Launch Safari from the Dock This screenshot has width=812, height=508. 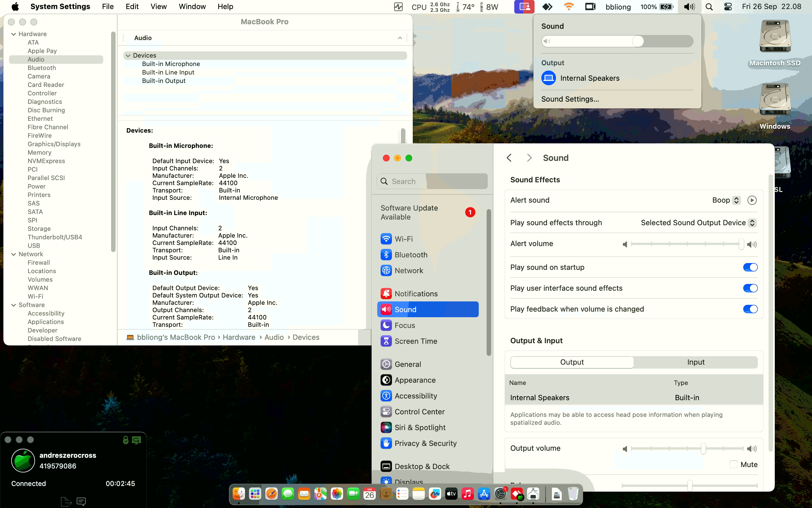coord(272,494)
